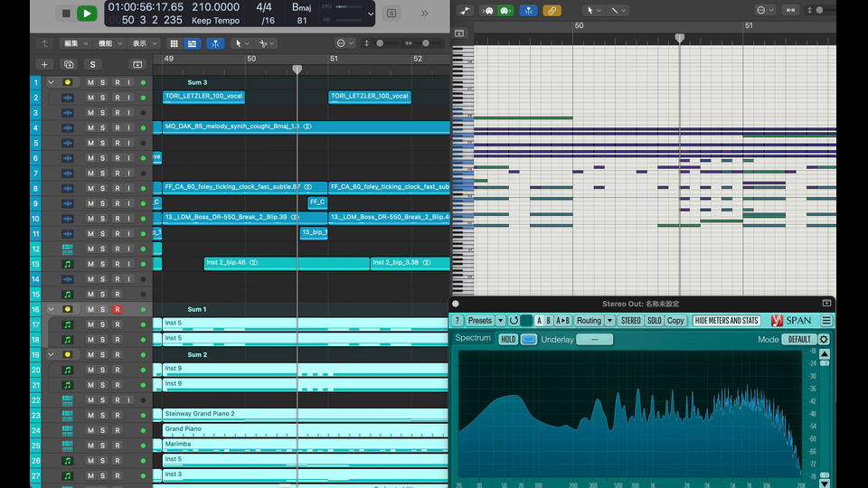Click the duplicate track icon

coord(69,64)
